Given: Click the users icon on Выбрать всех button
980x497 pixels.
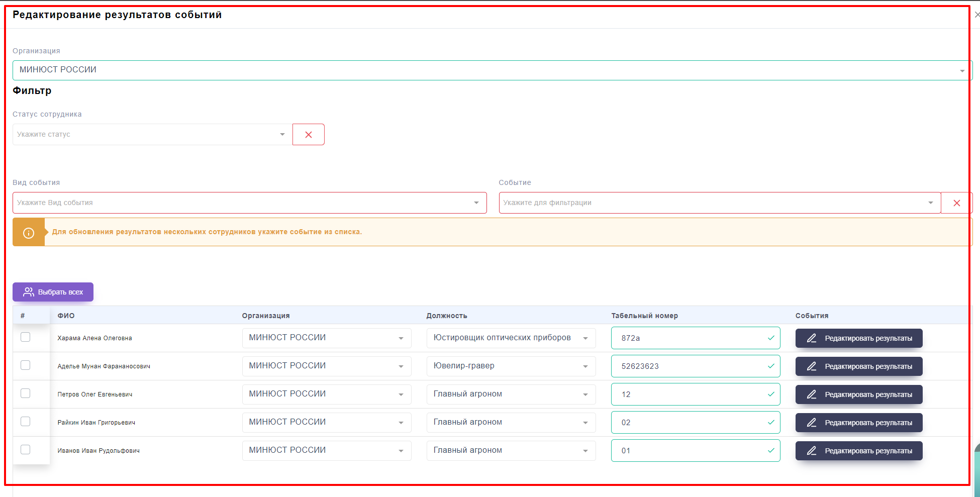Looking at the screenshot, I should [x=29, y=292].
